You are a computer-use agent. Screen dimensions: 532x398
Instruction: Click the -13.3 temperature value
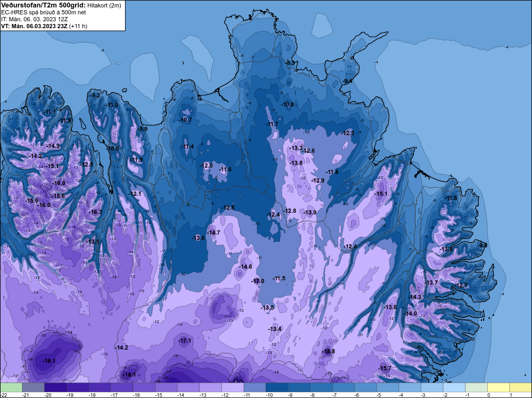(296, 148)
